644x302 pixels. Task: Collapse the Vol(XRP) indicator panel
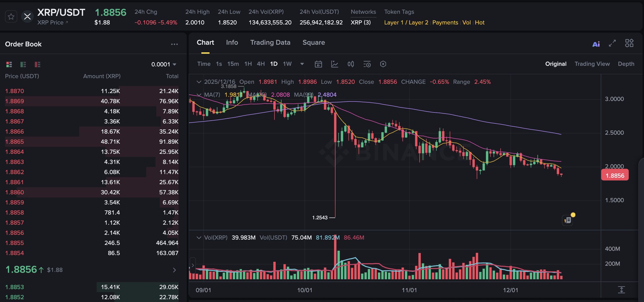199,238
